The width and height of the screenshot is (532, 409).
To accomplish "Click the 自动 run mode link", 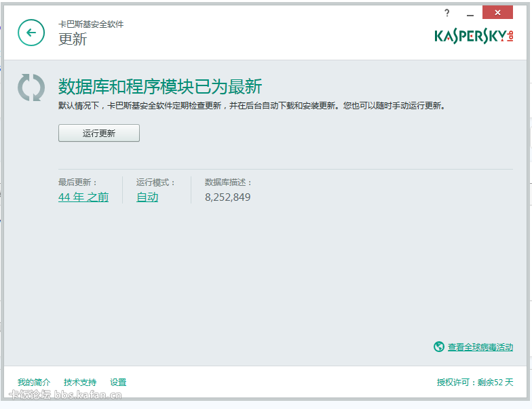I will [x=147, y=197].
